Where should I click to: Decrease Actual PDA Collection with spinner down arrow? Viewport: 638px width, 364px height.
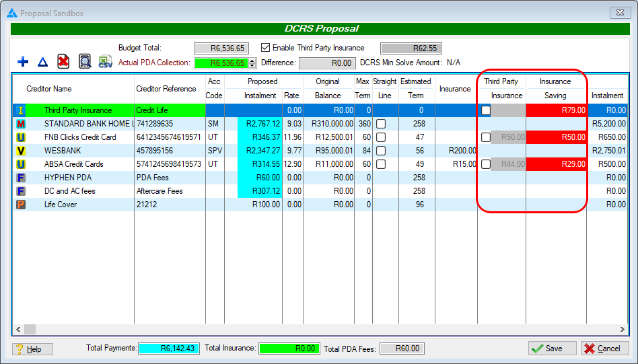252,66
